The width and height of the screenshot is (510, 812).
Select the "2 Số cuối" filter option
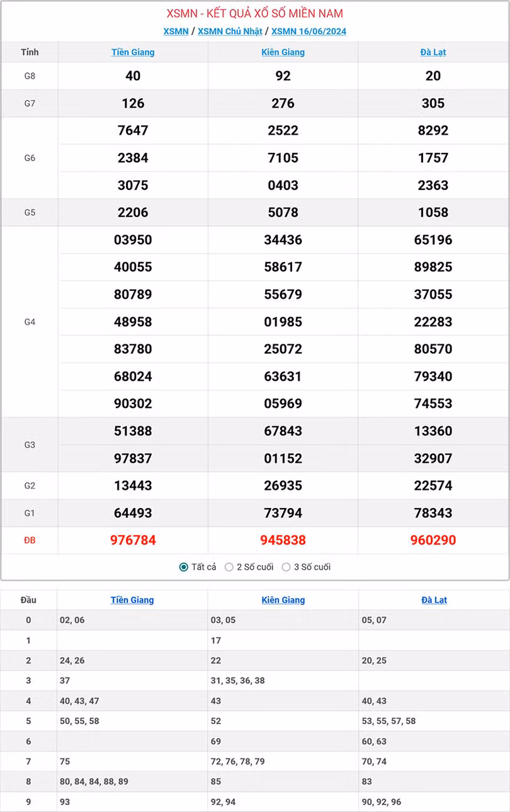point(229,567)
